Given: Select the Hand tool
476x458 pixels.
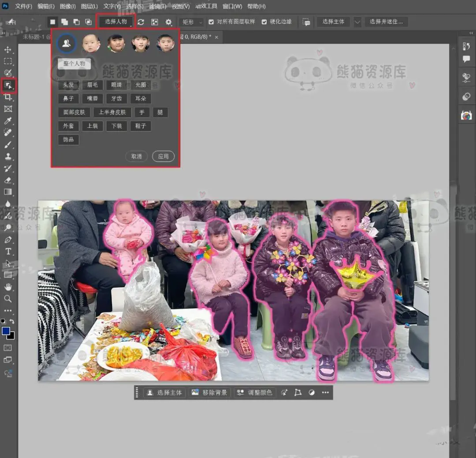Looking at the screenshot, I should tap(8, 287).
